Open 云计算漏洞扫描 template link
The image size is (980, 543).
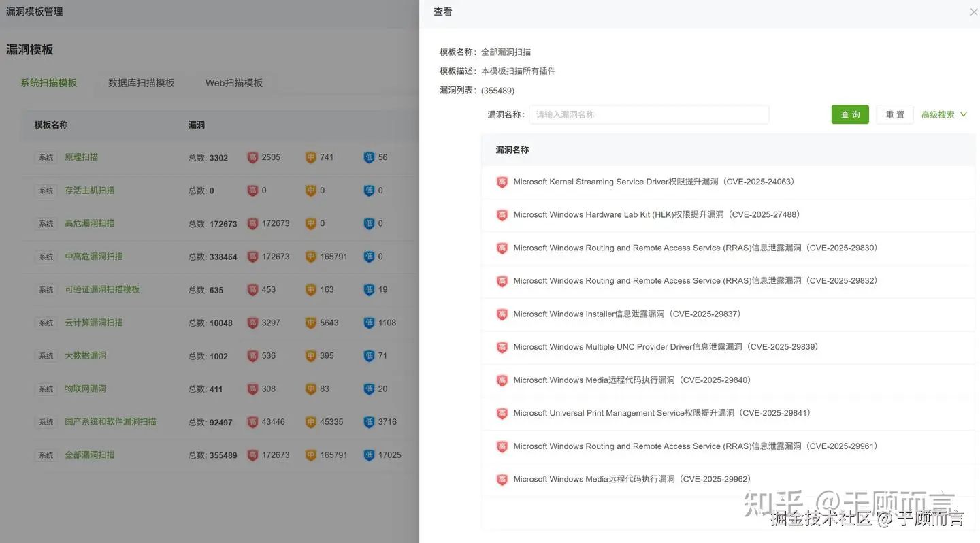tap(94, 323)
